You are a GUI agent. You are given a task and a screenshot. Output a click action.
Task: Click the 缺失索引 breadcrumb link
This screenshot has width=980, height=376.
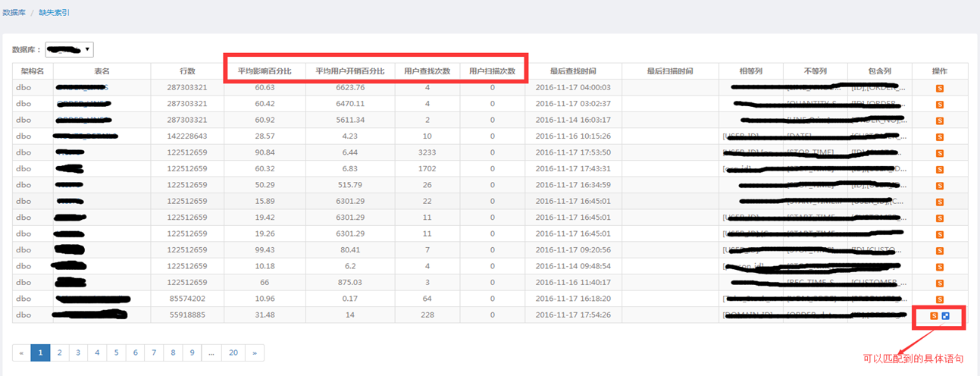(x=55, y=13)
